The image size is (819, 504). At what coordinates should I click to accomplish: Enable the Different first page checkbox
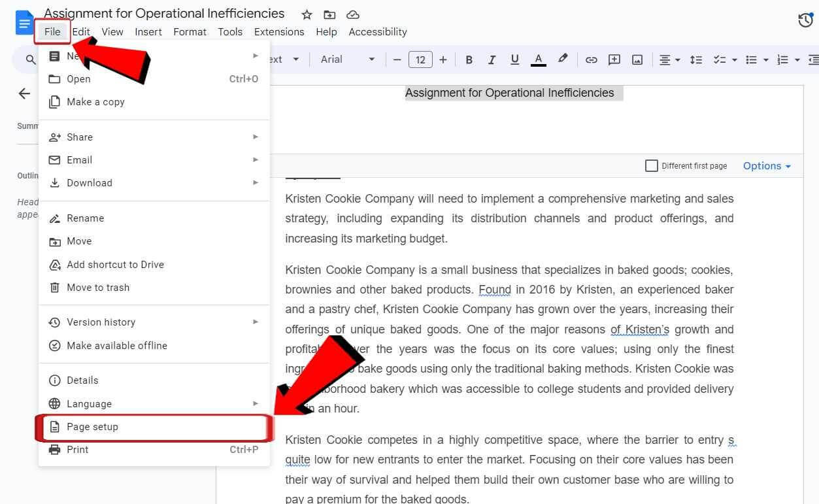pyautogui.click(x=651, y=165)
